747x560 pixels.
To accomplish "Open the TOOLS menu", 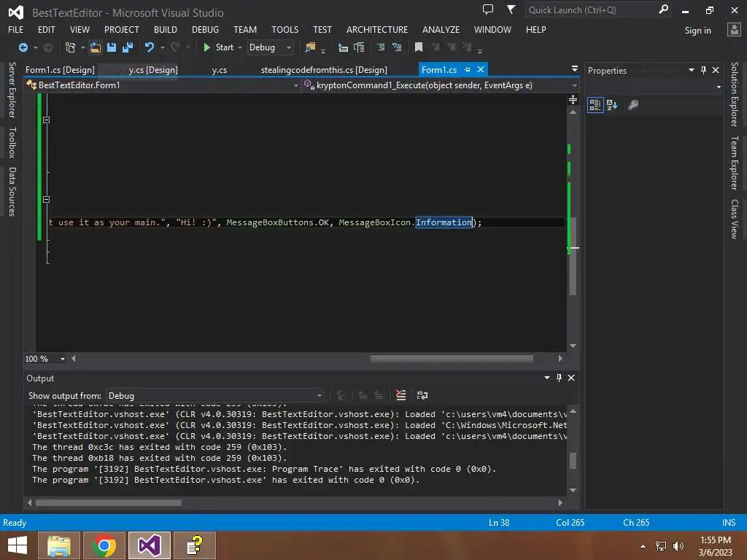I will (x=285, y=29).
